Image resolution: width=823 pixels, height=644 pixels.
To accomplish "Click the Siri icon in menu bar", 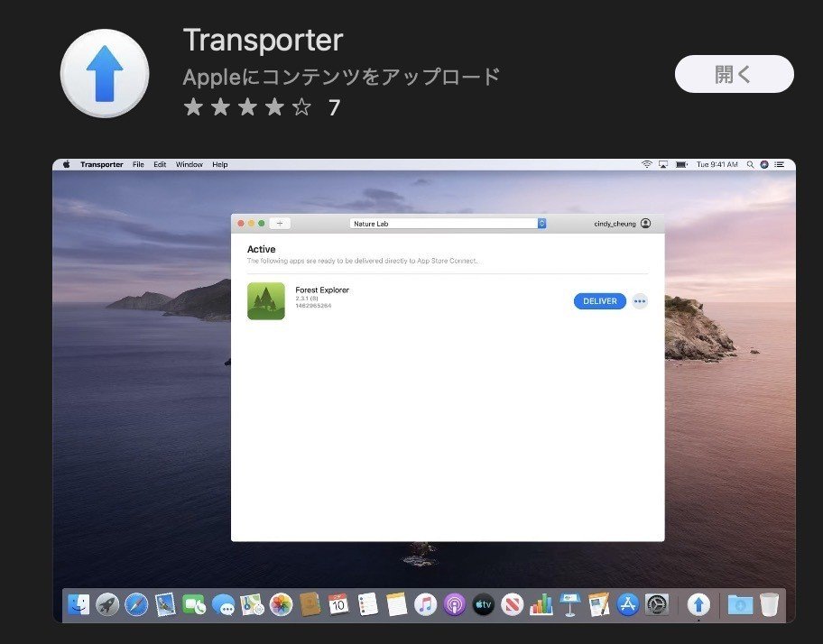I will (764, 164).
